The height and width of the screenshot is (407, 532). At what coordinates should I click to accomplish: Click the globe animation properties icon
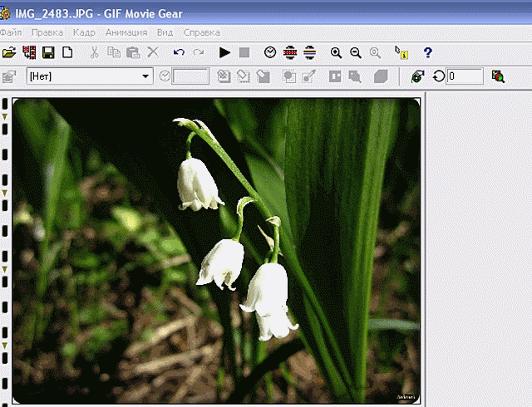pos(417,76)
